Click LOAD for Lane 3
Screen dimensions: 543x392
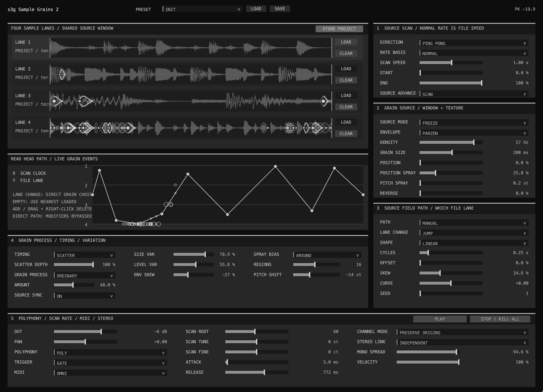(x=346, y=95)
